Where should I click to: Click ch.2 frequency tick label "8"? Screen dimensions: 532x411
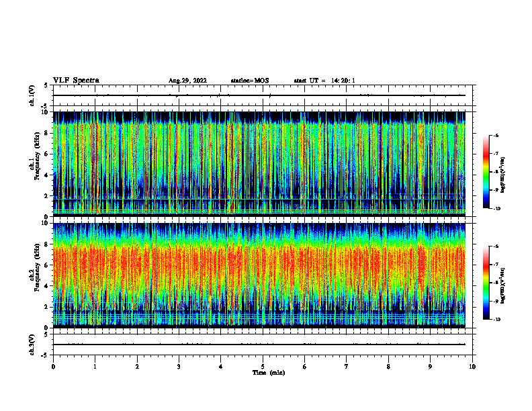47,244
